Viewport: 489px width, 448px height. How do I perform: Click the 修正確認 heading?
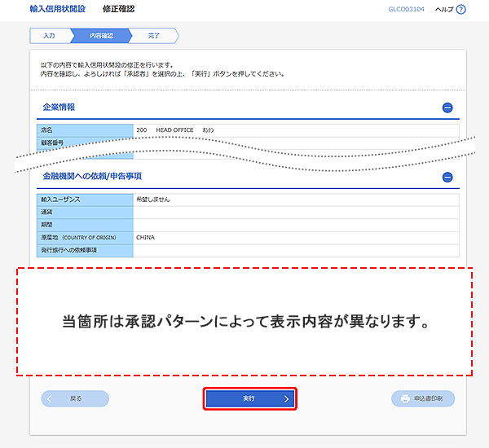click(x=118, y=9)
